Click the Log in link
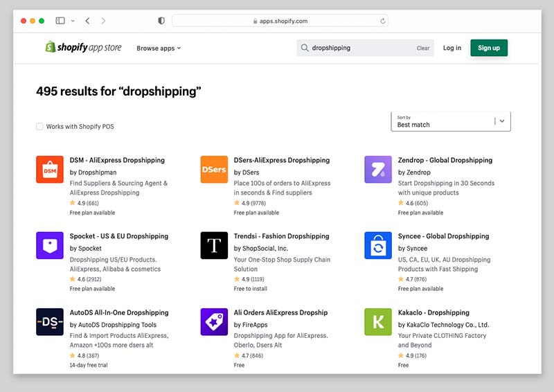554x392 pixels. tap(452, 48)
